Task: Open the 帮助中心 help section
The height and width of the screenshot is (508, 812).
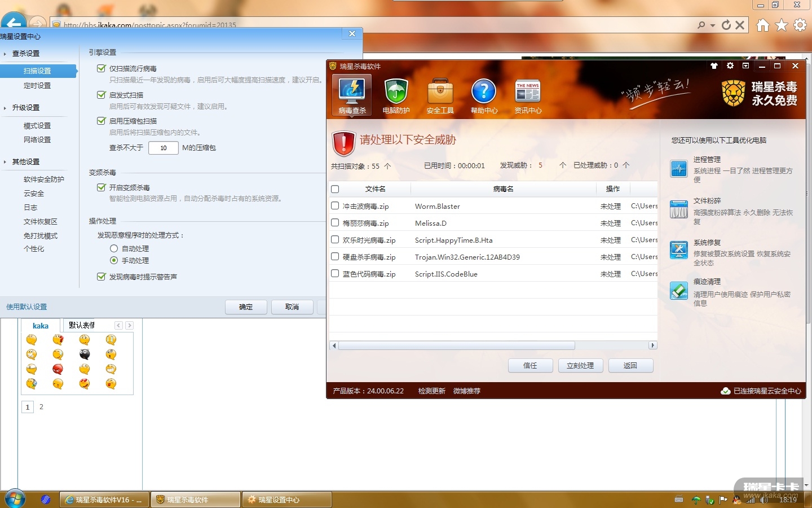Action: tap(484, 95)
